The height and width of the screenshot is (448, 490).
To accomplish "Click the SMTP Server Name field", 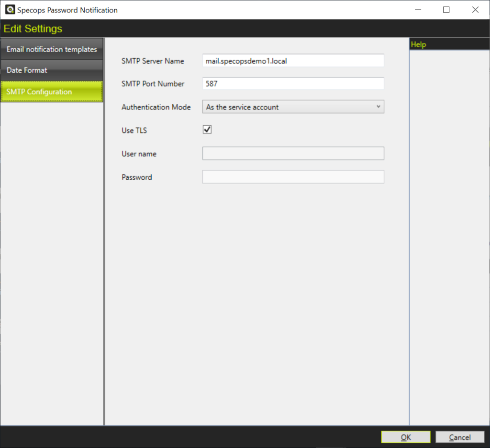I will (x=293, y=61).
